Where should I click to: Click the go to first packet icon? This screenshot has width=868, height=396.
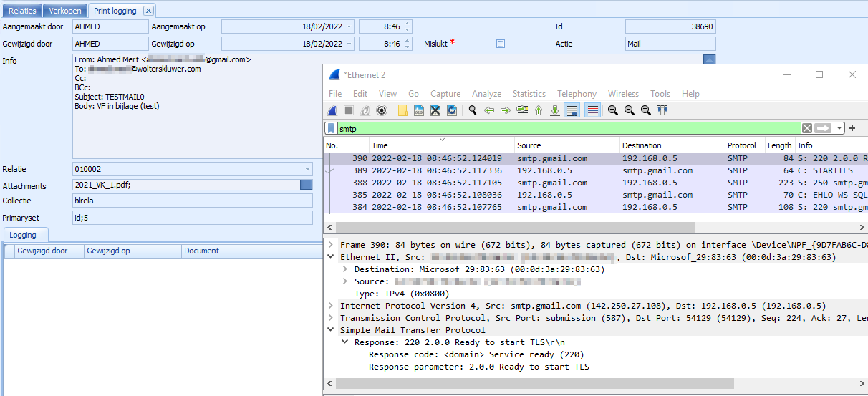(x=539, y=110)
